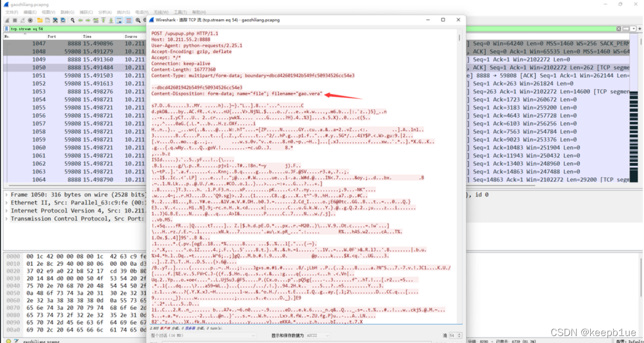This screenshot has width=644, height=343.
Task: Jump to last packet icon
Action: (111, 20)
